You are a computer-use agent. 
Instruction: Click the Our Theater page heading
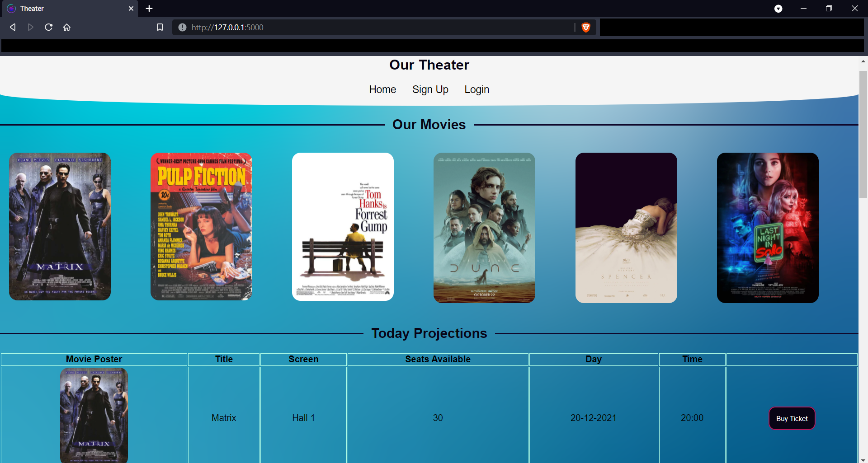pos(429,65)
